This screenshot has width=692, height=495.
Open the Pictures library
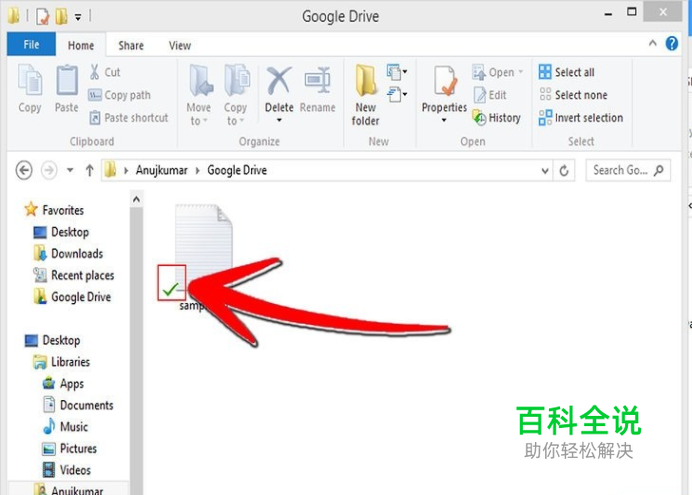[69, 449]
